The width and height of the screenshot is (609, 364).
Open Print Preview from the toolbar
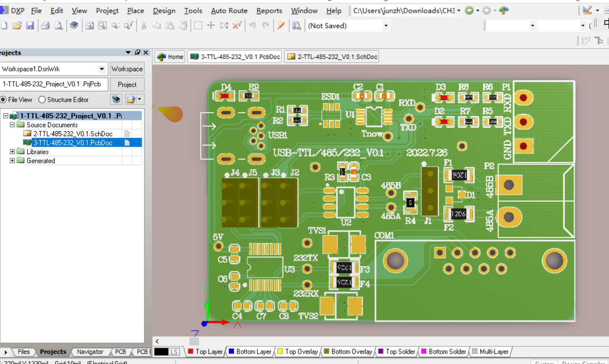tap(59, 25)
